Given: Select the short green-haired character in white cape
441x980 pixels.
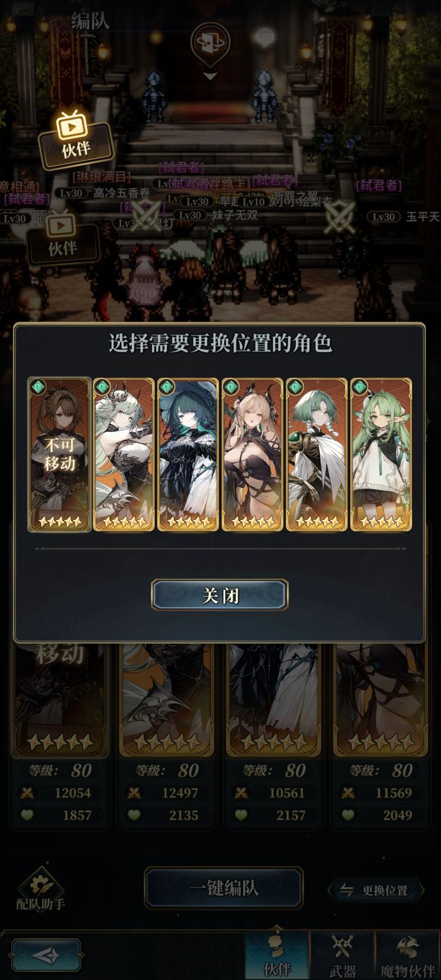Looking at the screenshot, I should 317,454.
